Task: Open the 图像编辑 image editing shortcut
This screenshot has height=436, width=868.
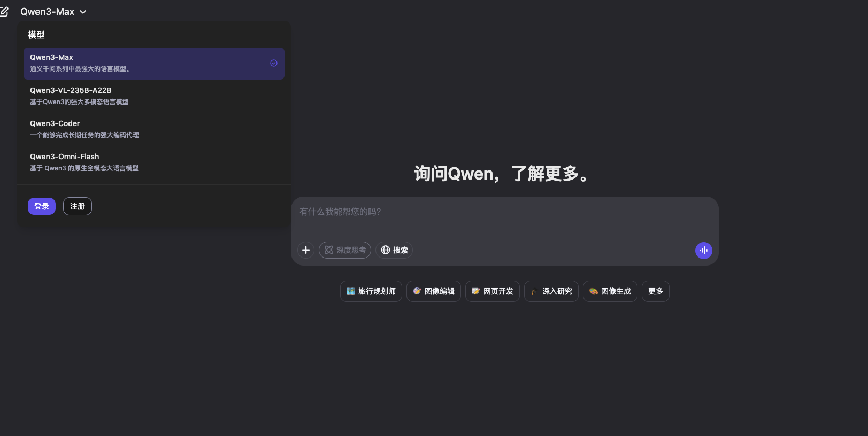Action: [434, 291]
